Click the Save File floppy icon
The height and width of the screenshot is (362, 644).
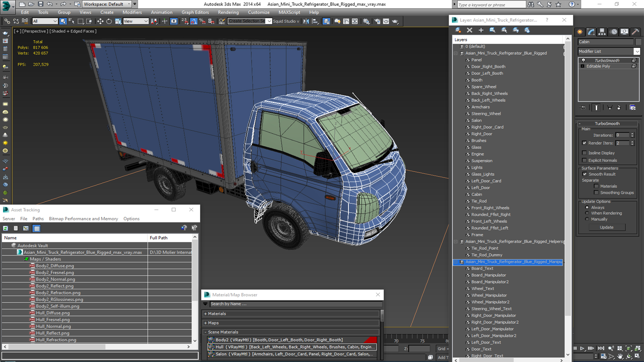pos(40,4)
